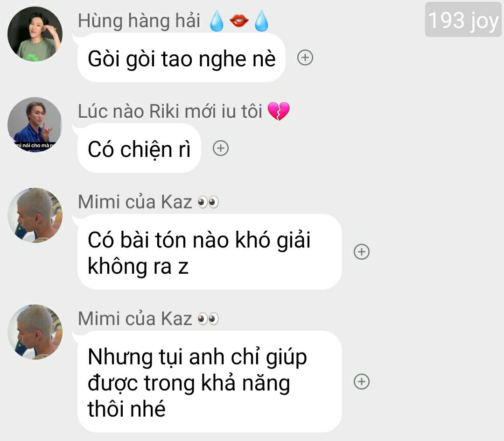Select the "Gòi gòi tao nghe nè" bubble
The image size is (504, 441).
point(182,58)
